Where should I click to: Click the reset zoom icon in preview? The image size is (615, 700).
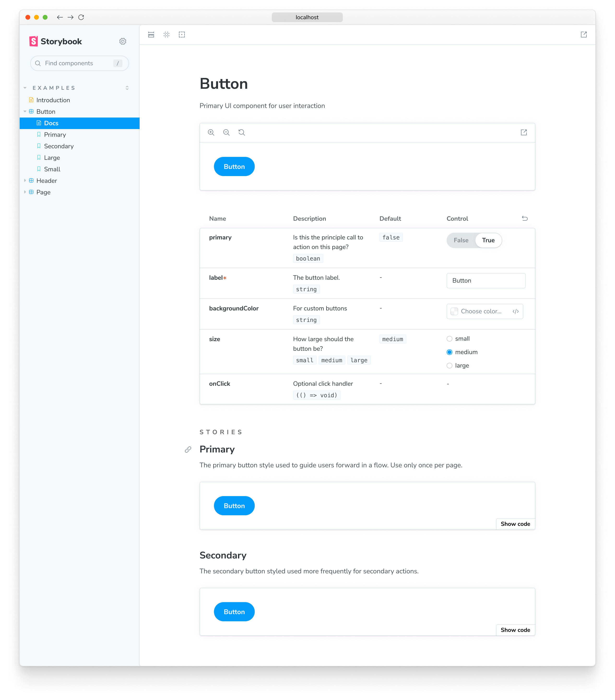coord(242,132)
